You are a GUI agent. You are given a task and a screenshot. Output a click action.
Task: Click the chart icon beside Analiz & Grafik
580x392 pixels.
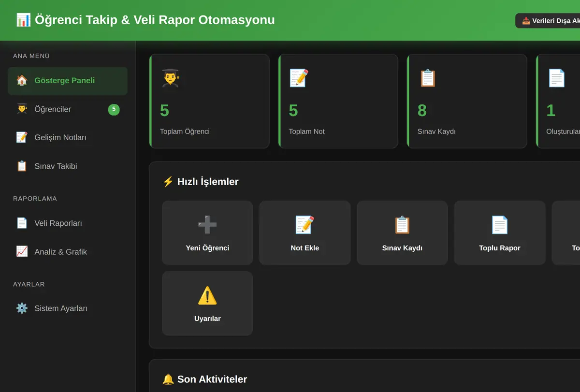pyautogui.click(x=22, y=251)
